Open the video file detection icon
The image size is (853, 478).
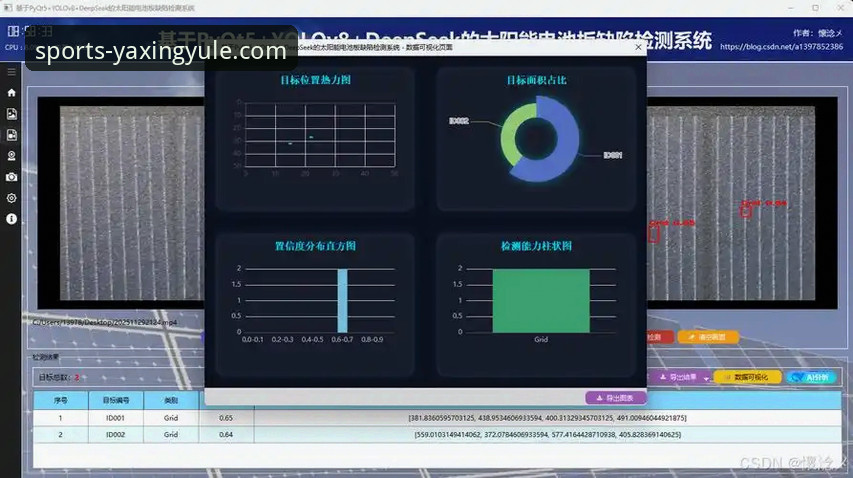11,135
